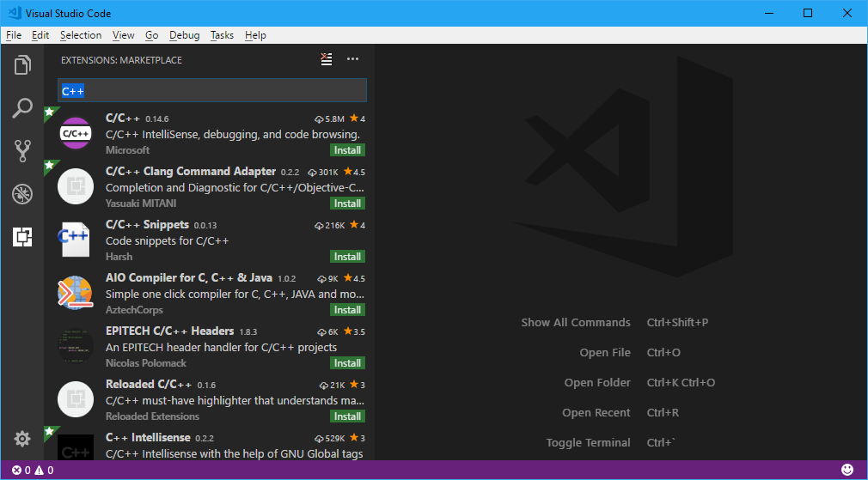Click the Show All Commands label
This screenshot has width=868, height=480.
click(576, 322)
